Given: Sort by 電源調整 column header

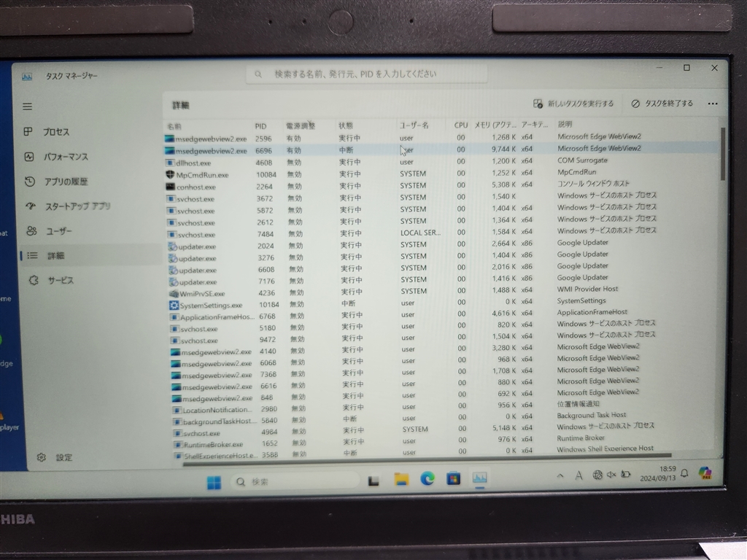Looking at the screenshot, I should (x=300, y=125).
